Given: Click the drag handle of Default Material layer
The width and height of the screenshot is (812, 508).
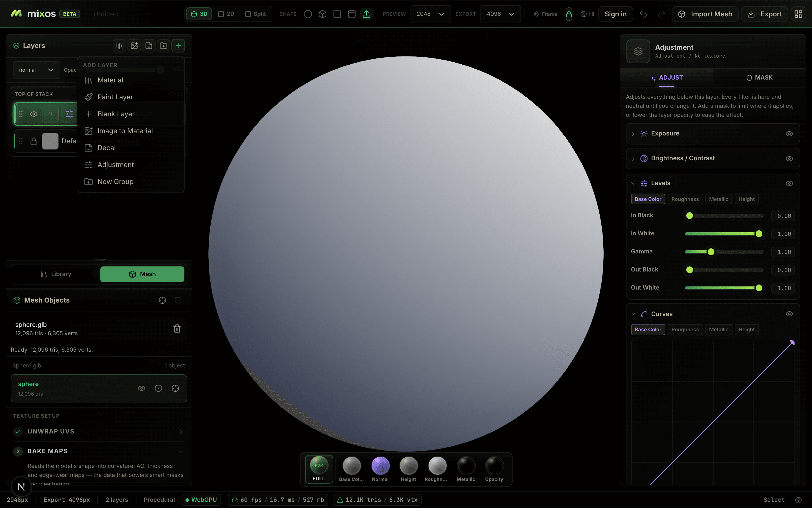Looking at the screenshot, I should coord(21,141).
